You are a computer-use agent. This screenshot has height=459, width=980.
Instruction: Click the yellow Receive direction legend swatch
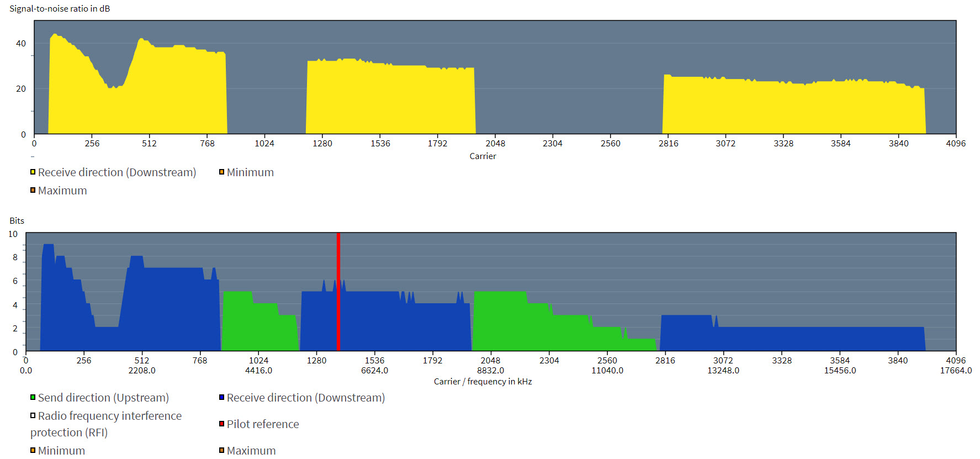[x=33, y=172]
